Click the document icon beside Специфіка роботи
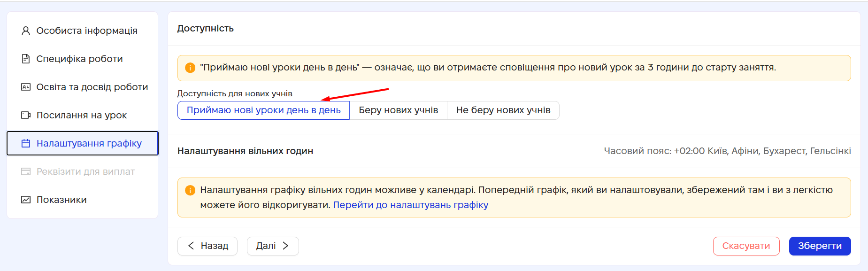 [26, 59]
